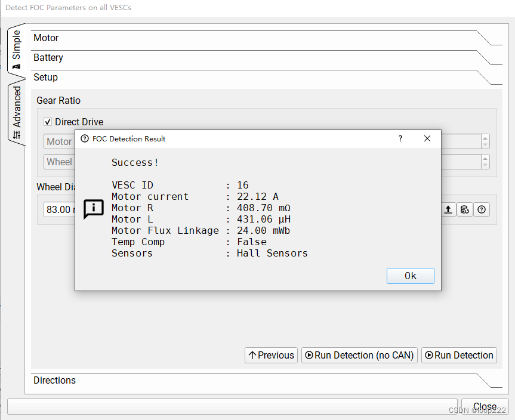Click the upload arrow icon button
The width and height of the screenshot is (515, 420).
pyautogui.click(x=448, y=209)
